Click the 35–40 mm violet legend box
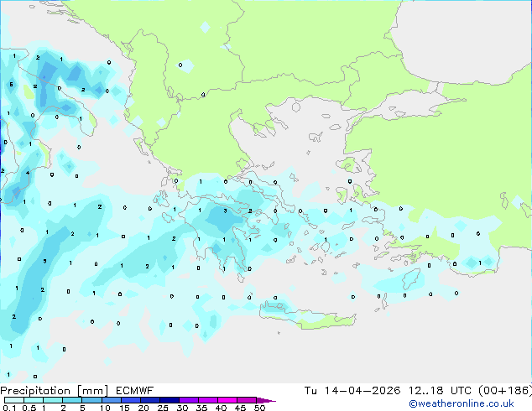This screenshot has height=411, width=532. pos(207,400)
